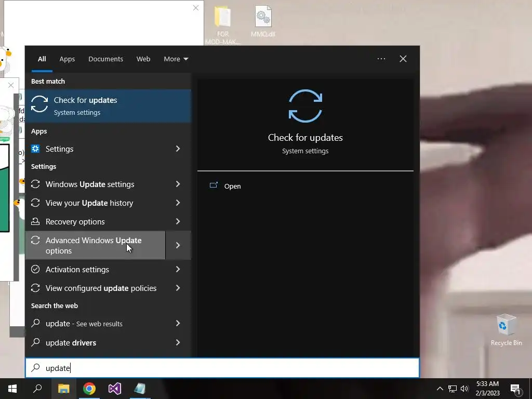Viewport: 532px width, 399px height.
Task: Click the magnifier icon in the search box
Action: click(x=36, y=367)
